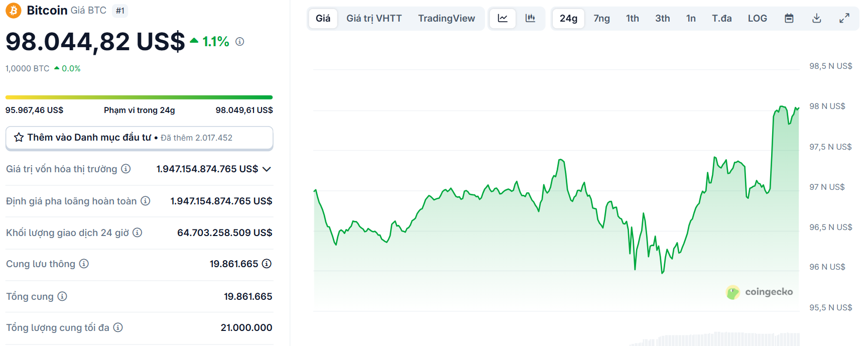The height and width of the screenshot is (346, 868).
Task: Open the info icon beside 1.1% change
Action: point(240,42)
